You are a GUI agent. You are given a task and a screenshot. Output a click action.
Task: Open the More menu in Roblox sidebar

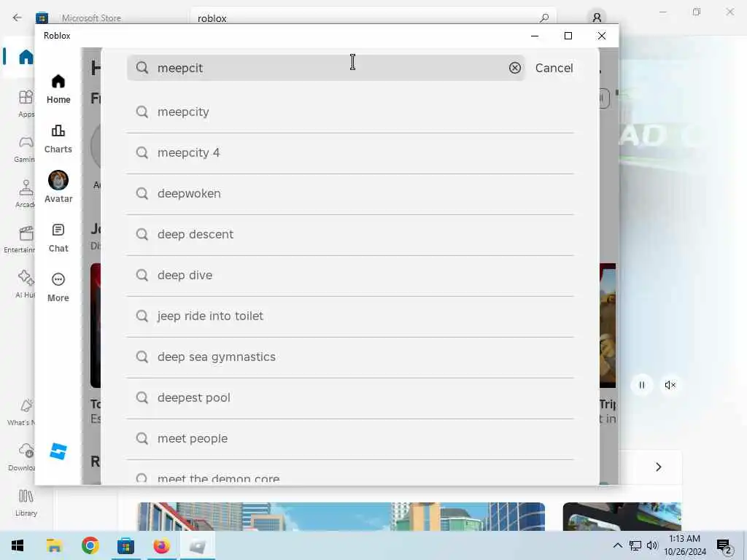coord(58,287)
